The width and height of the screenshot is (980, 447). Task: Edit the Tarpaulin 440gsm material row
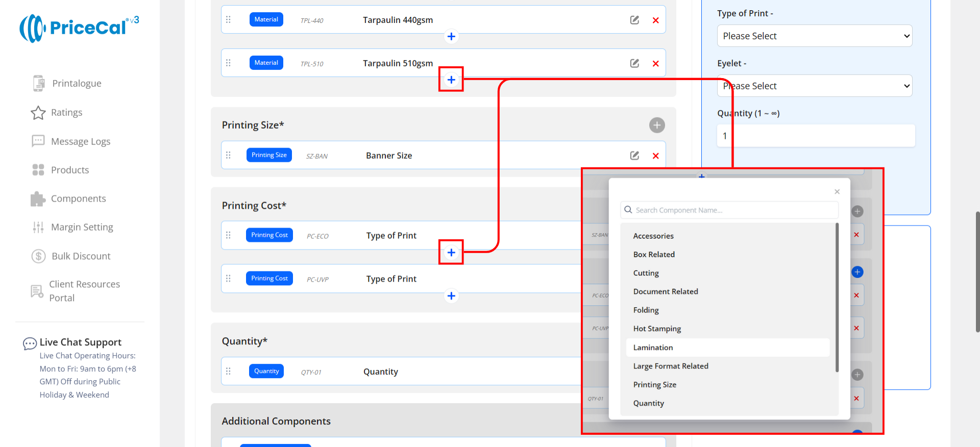[634, 20]
